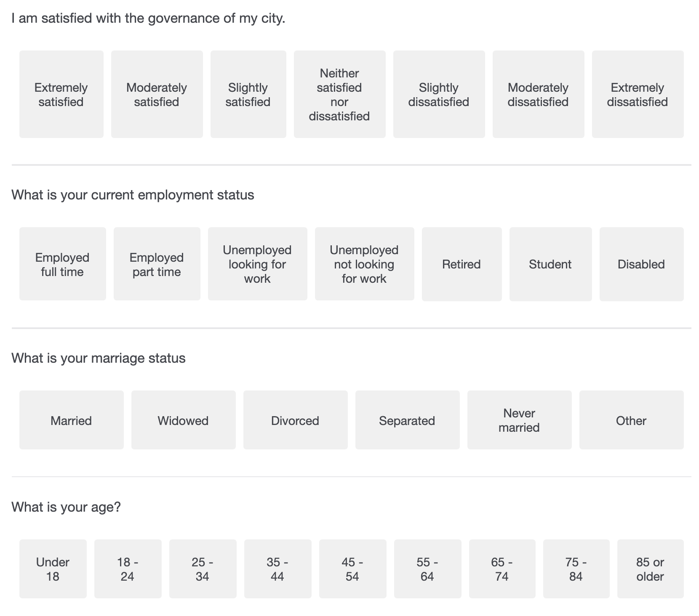
Task: Pick the "55 - 64" age range
Action: click(x=427, y=569)
